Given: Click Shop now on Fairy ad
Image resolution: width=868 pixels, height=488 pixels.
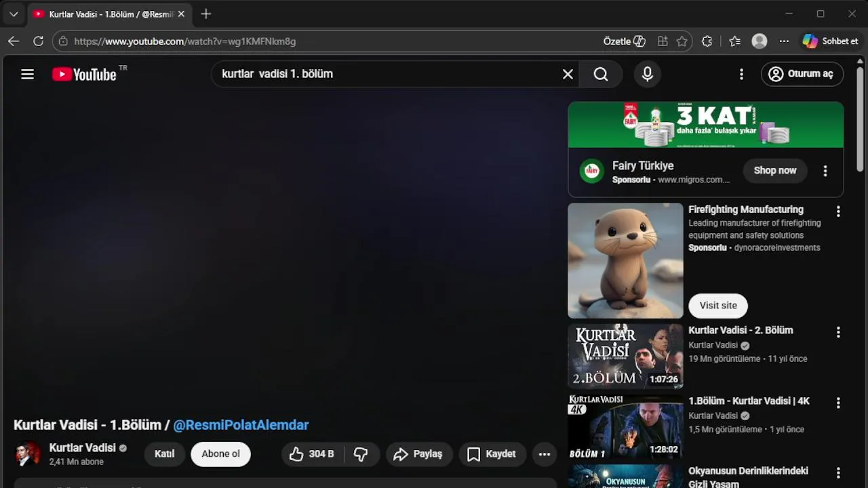Looking at the screenshot, I should [775, 171].
